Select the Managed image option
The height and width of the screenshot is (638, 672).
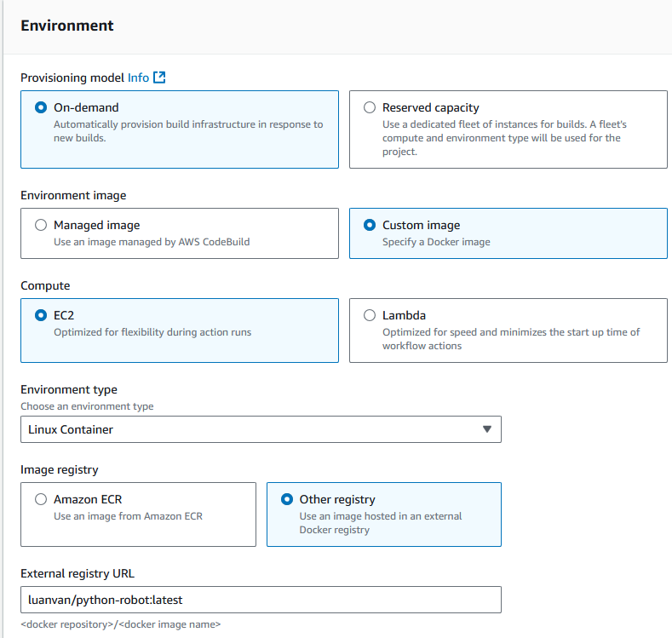40,226
